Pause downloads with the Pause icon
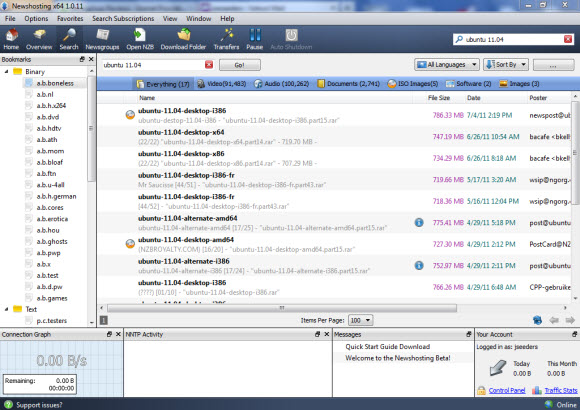The height and width of the screenshot is (410, 580). [x=255, y=39]
